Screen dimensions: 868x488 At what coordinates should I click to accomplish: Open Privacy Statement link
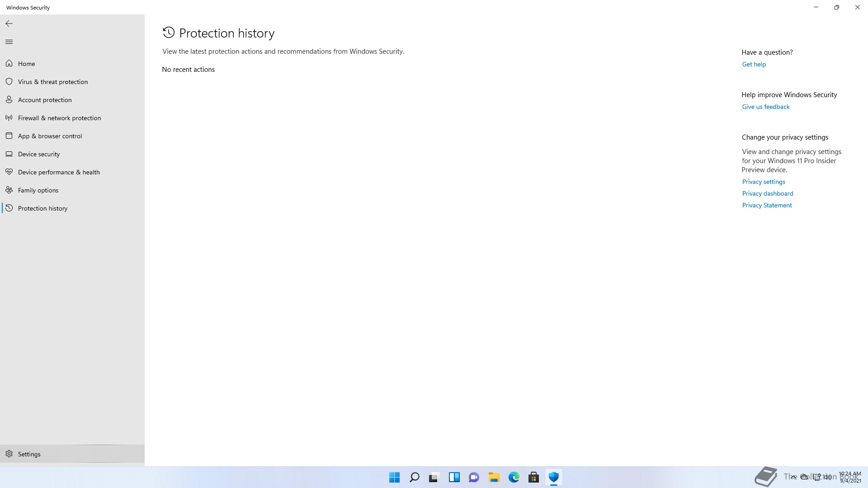point(767,205)
